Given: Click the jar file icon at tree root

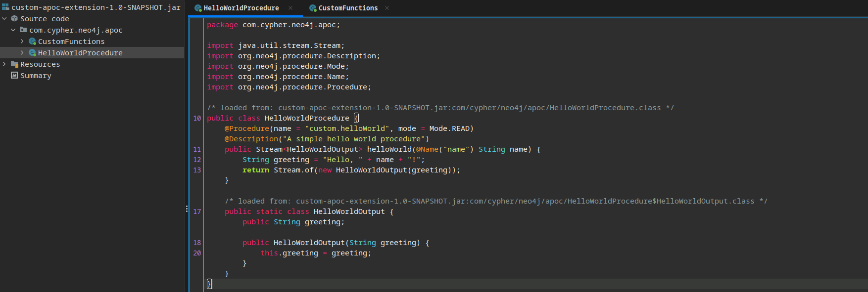Looking at the screenshot, I should (x=5, y=7).
